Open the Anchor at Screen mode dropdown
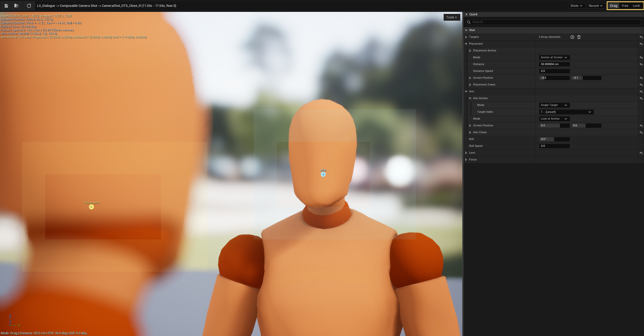The height and width of the screenshot is (336, 644). point(554,58)
